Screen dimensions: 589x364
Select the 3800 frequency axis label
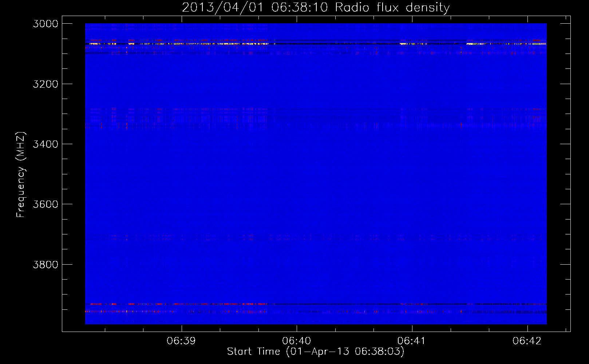click(x=46, y=265)
